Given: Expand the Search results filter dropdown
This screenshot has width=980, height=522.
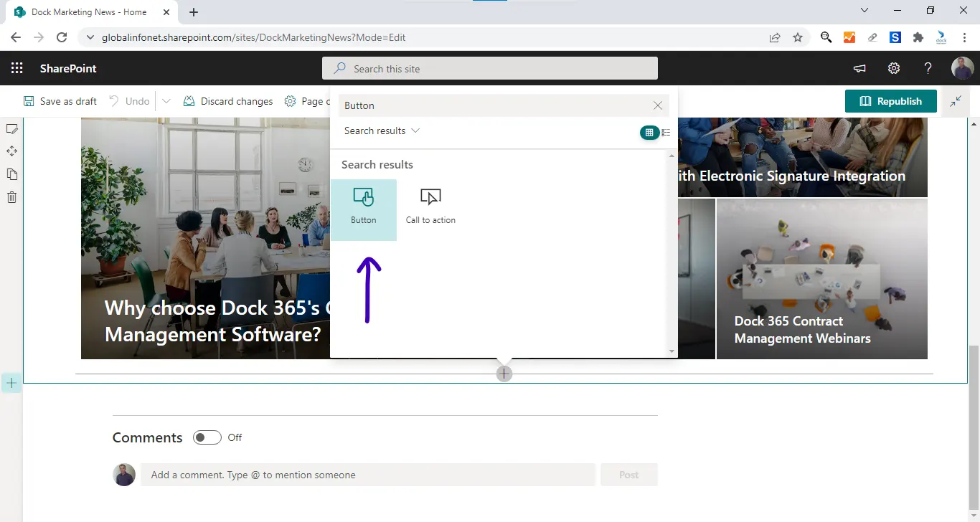Looking at the screenshot, I should pyautogui.click(x=382, y=130).
